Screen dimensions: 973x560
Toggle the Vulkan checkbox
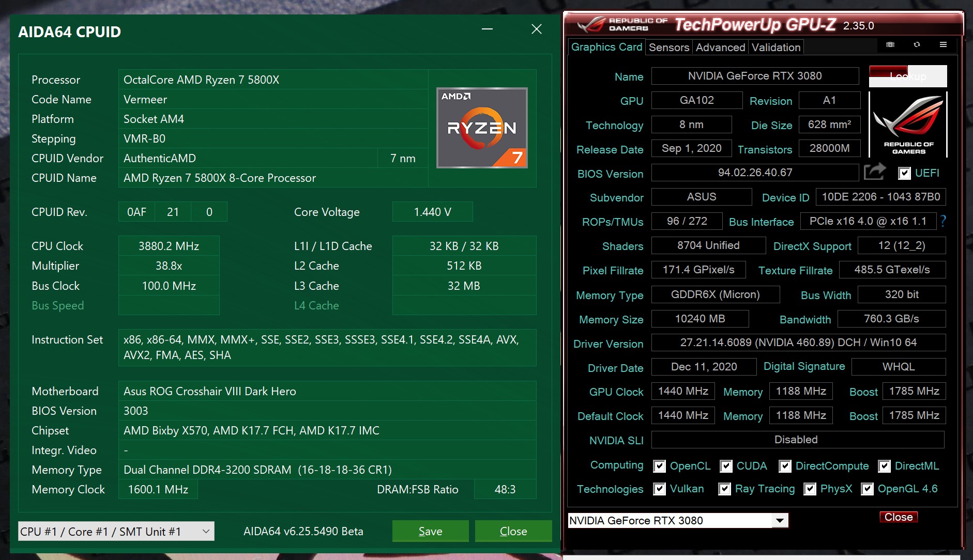659,489
